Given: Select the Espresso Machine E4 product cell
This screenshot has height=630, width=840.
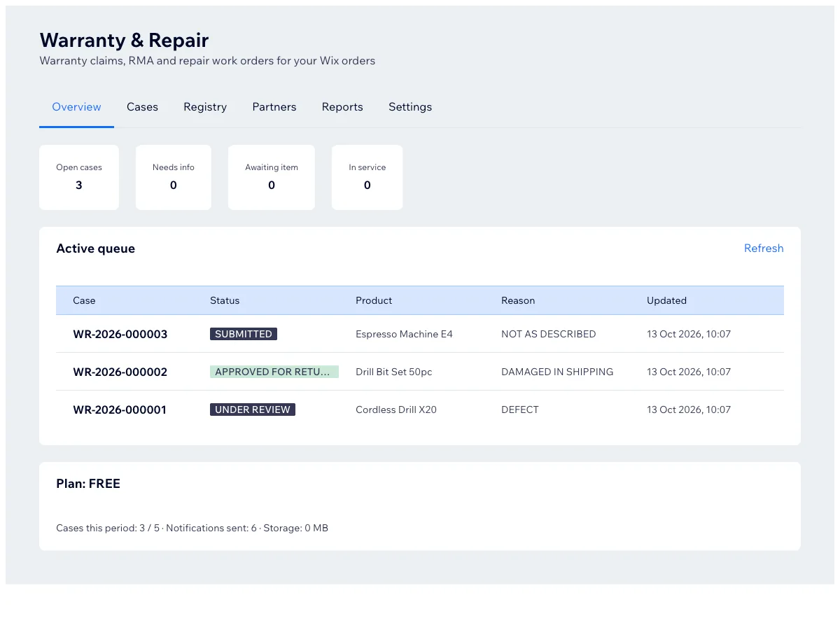Looking at the screenshot, I should point(404,334).
